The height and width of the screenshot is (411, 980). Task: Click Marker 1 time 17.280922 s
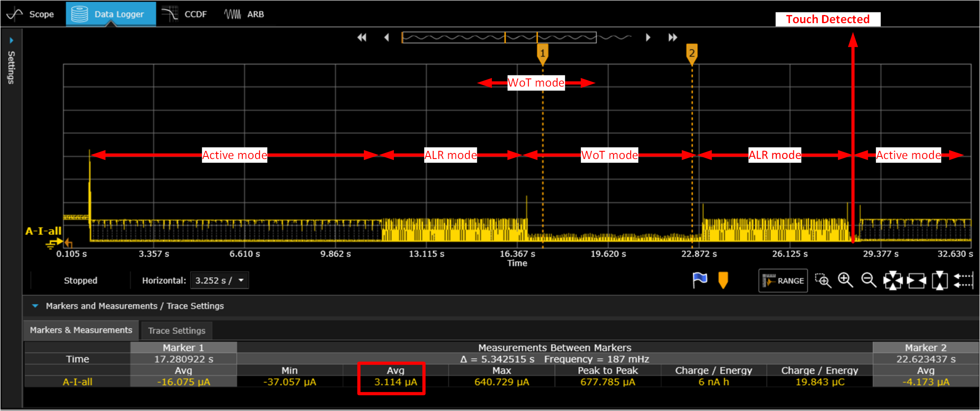184,359
